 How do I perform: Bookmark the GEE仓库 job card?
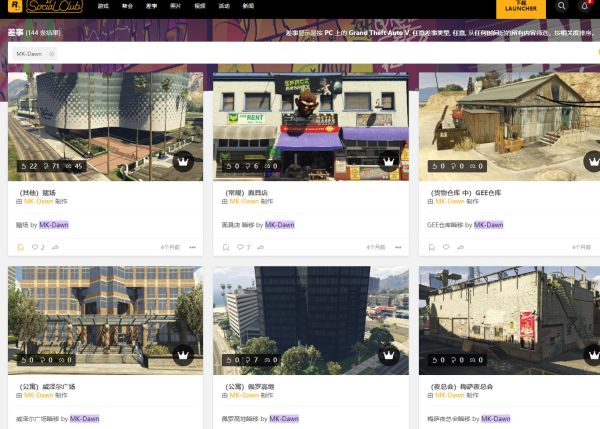coord(432,247)
